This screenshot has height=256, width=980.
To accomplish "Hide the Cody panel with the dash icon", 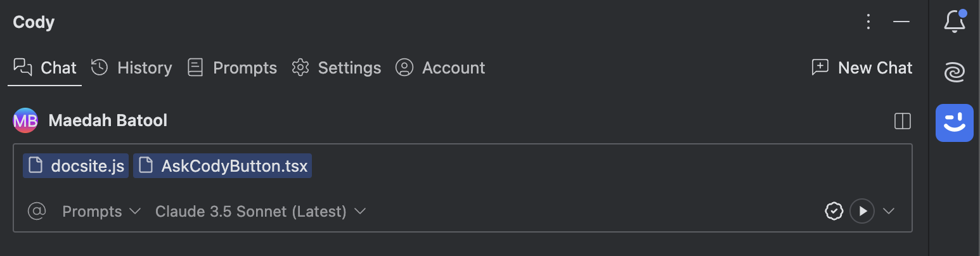I will (x=901, y=22).
